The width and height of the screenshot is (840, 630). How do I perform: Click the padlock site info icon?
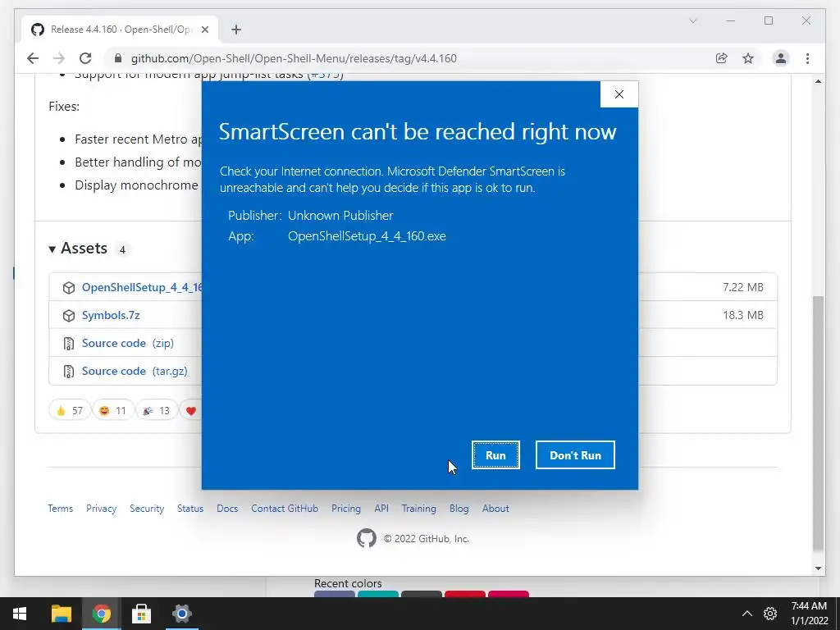click(118, 58)
